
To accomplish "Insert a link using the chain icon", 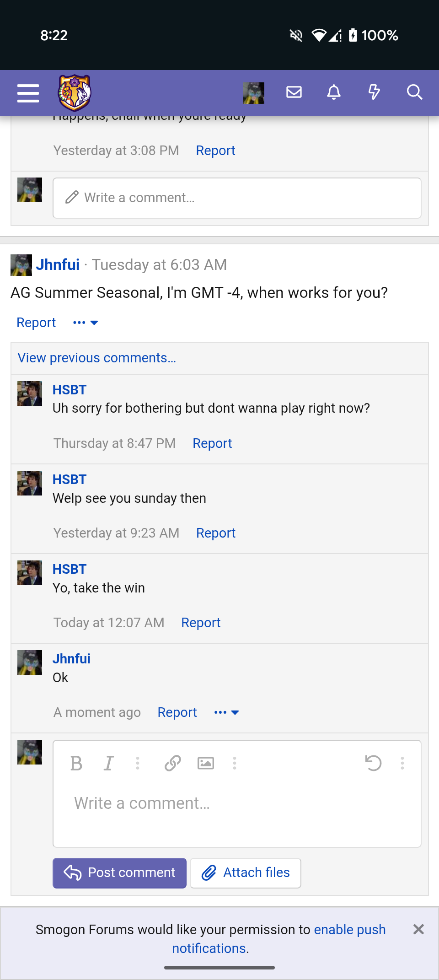I will 173,763.
